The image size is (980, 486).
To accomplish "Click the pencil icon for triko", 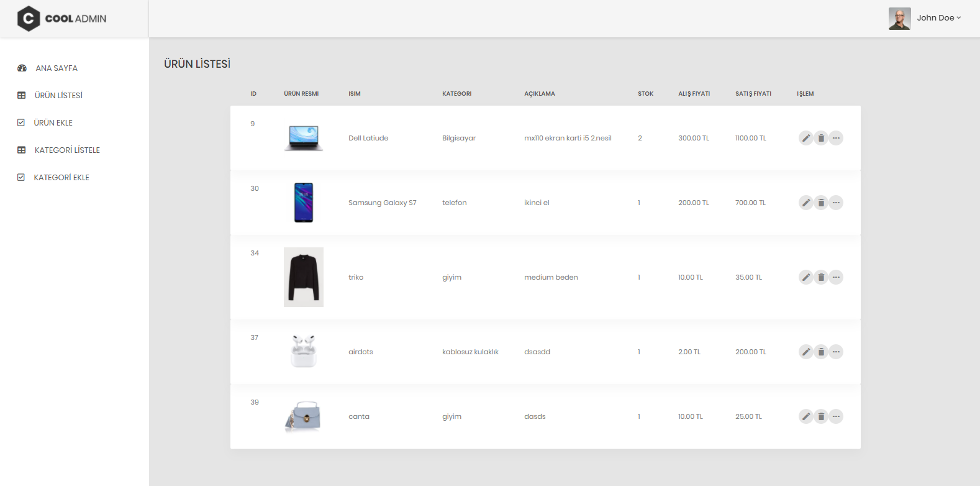I will click(806, 277).
